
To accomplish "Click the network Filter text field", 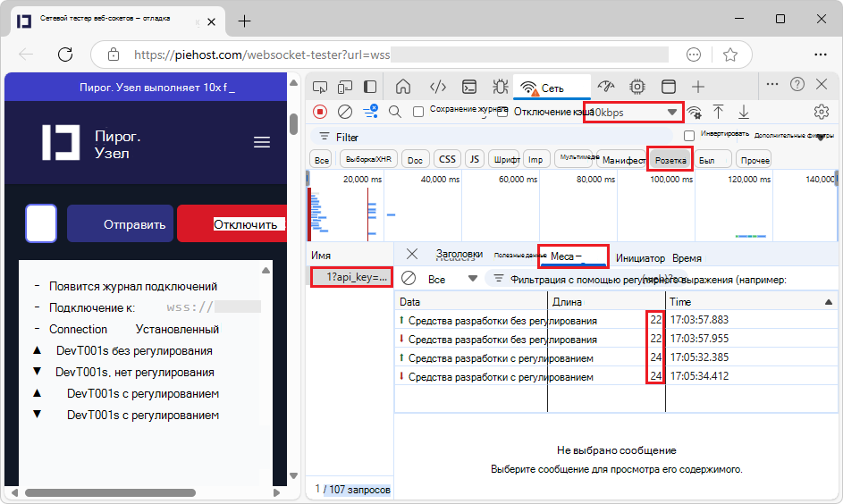I will pos(491,137).
